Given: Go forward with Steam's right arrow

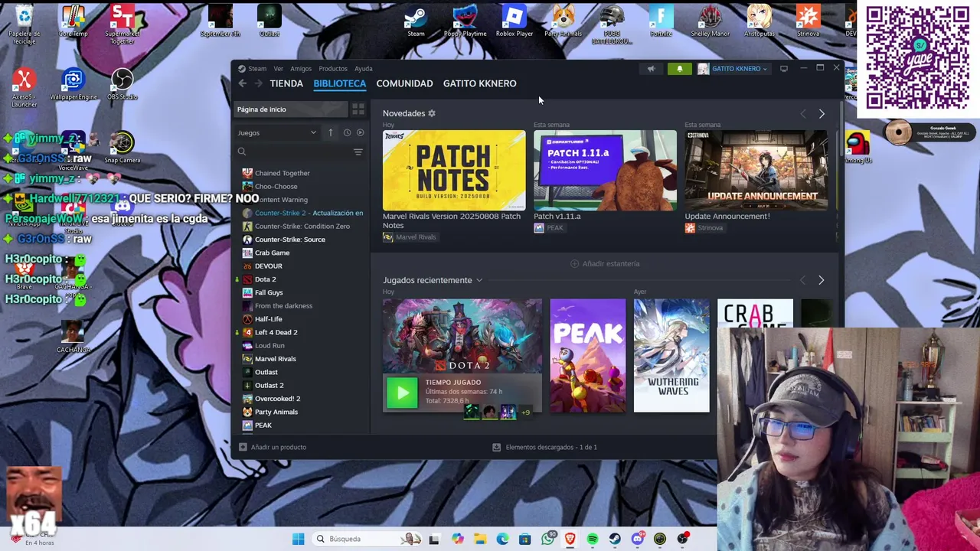Looking at the screenshot, I should click(x=259, y=83).
